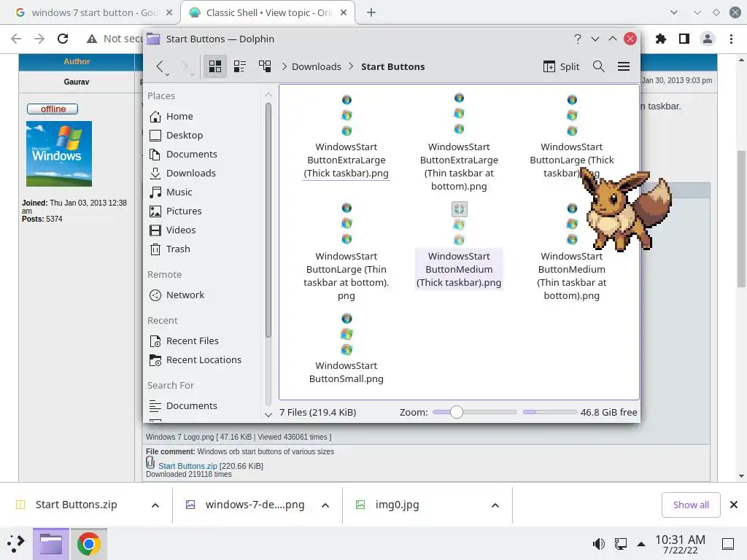Expand chevron before Downloads breadcrumb
This screenshot has width=747, height=560.
coord(285,66)
